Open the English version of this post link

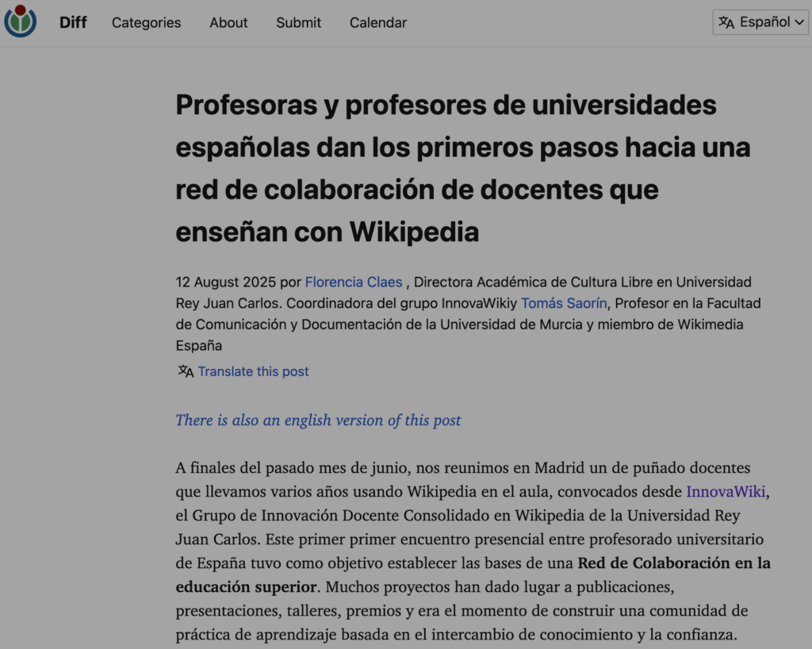click(x=318, y=420)
